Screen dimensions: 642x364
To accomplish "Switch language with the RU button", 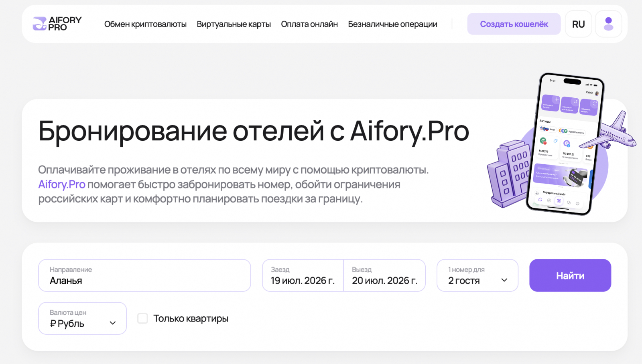I will pos(578,24).
